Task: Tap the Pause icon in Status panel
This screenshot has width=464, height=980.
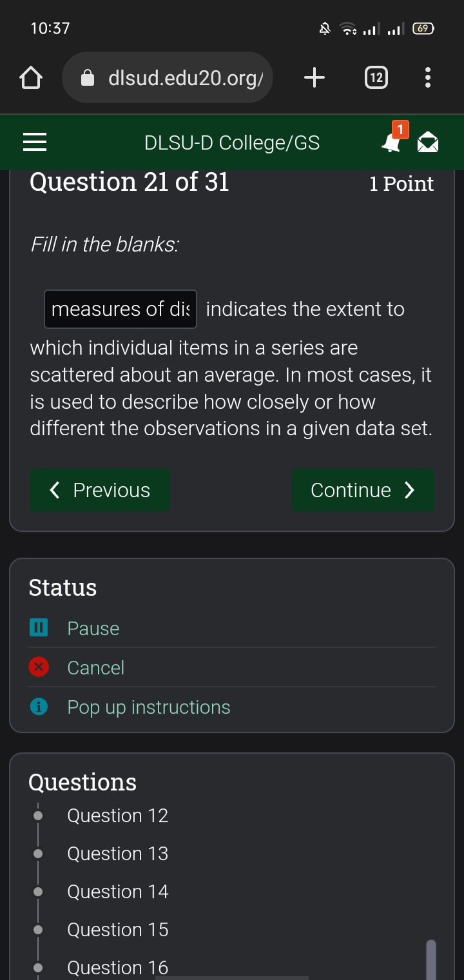Action: click(x=38, y=627)
